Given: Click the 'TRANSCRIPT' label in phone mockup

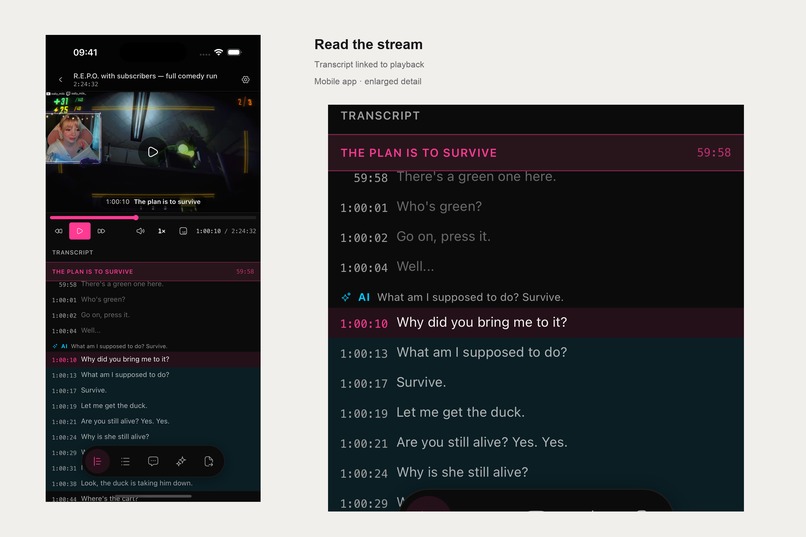Looking at the screenshot, I should (72, 252).
